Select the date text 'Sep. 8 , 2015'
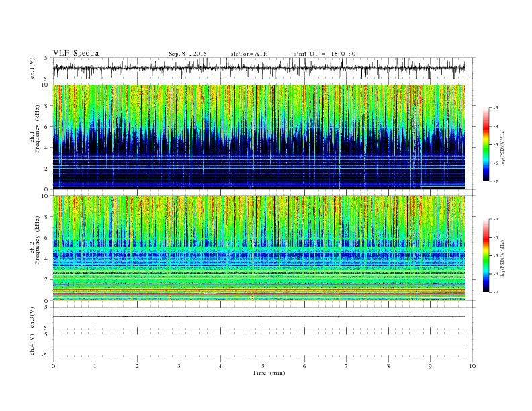 pos(187,54)
